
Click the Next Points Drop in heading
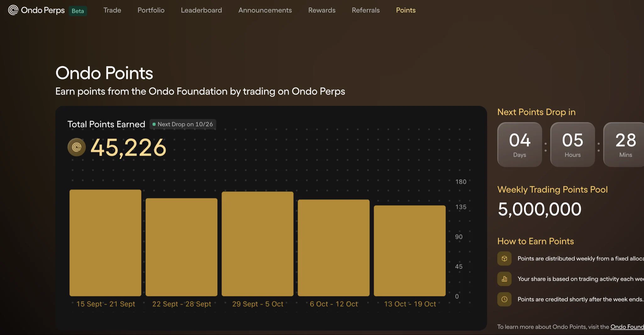pos(536,112)
